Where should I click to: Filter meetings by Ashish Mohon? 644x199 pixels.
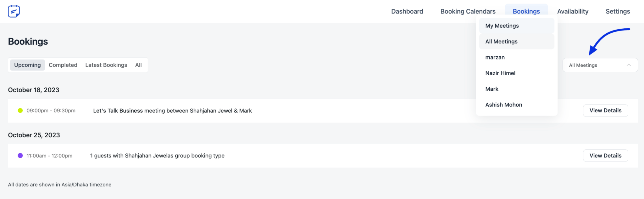[503, 105]
